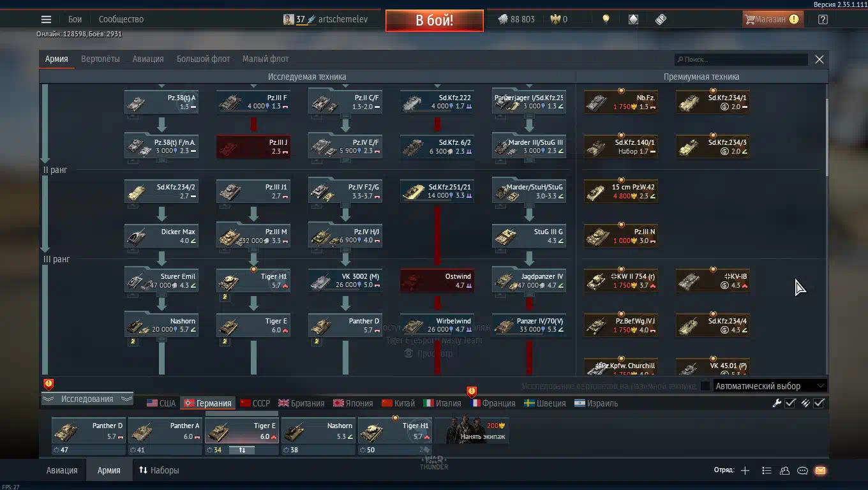This screenshot has height=490, width=868.
Task: Expand the Pz.IV F2/G vehicle group
Action: (345, 191)
